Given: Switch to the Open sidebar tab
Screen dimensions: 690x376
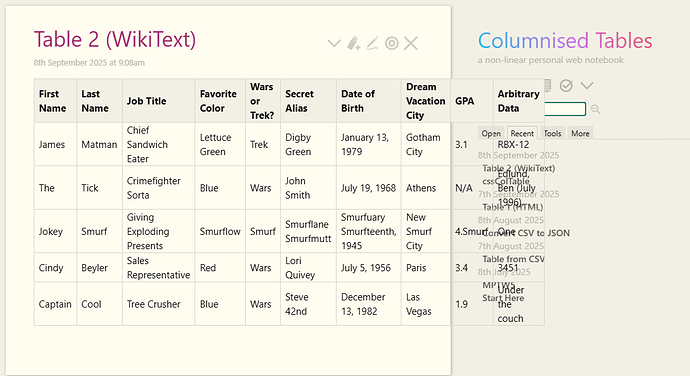Looking at the screenshot, I should [x=491, y=133].
